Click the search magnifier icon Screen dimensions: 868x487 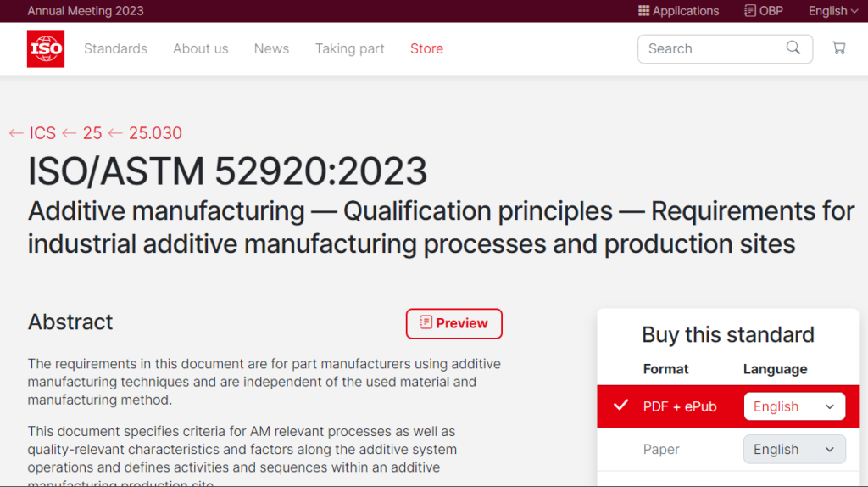click(x=793, y=48)
